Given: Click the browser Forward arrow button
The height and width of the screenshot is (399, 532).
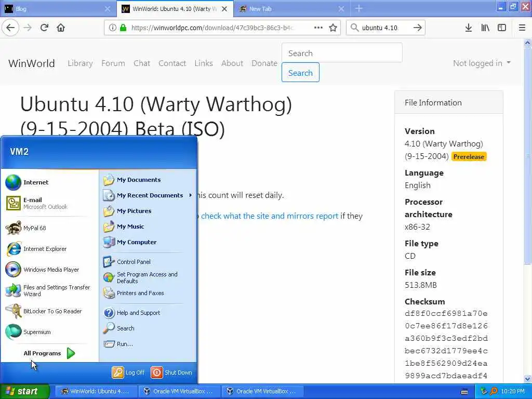Looking at the screenshot, I should (x=28, y=28).
